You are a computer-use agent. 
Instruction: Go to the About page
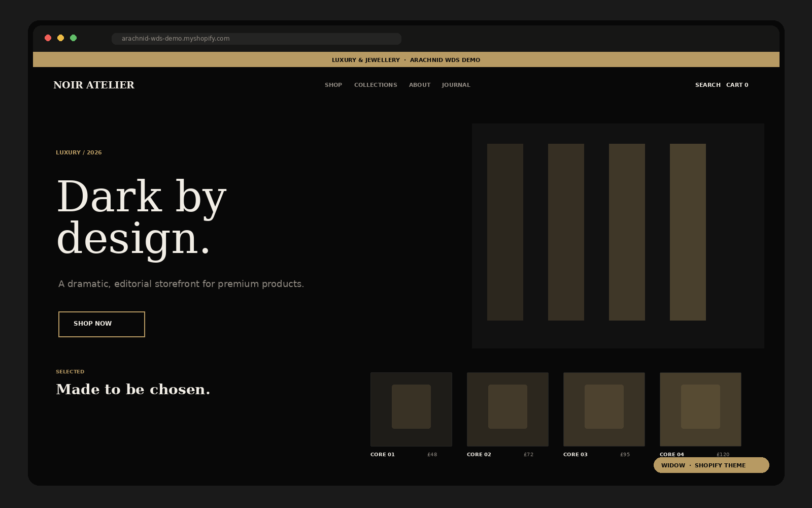pyautogui.click(x=420, y=85)
